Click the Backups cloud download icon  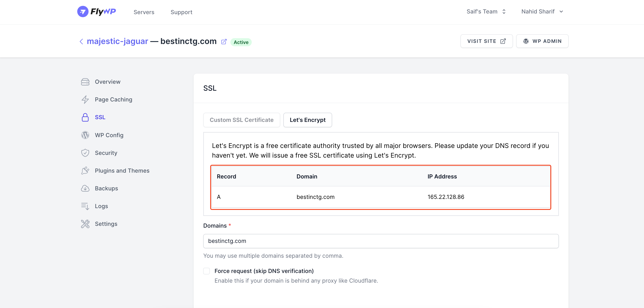[85, 188]
